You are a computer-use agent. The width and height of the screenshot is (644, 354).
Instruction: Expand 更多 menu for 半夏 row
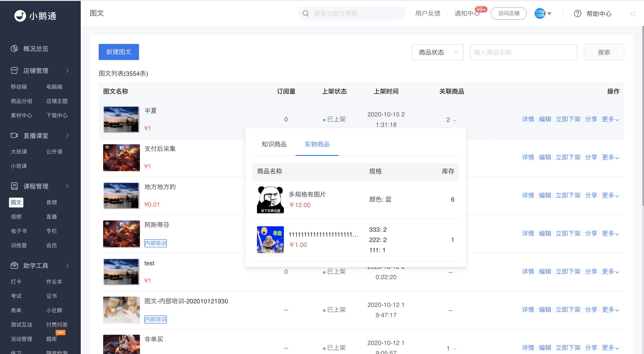pyautogui.click(x=610, y=119)
